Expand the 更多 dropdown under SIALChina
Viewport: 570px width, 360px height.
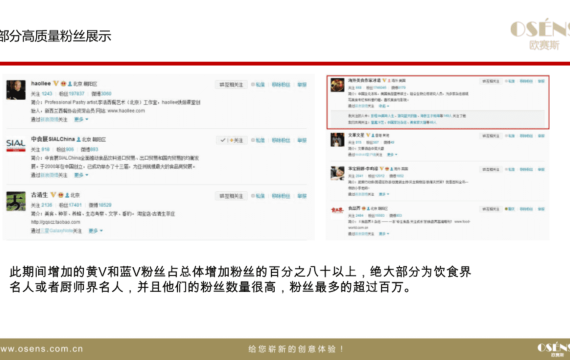tap(81, 175)
